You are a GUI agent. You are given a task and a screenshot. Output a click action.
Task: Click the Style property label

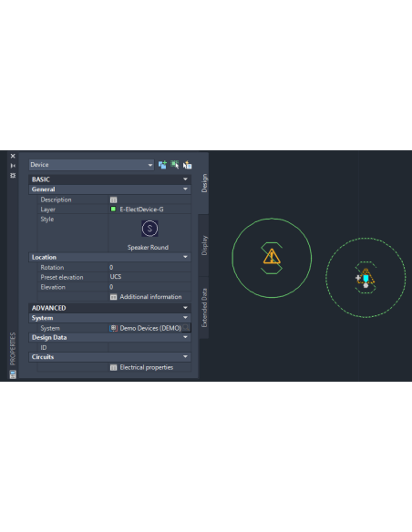click(47, 220)
